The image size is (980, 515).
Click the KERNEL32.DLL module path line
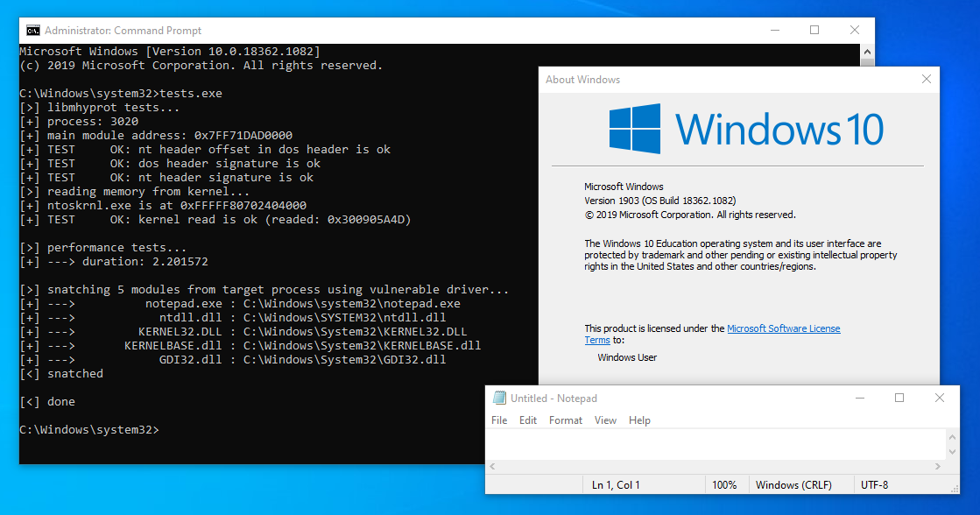pos(243,331)
